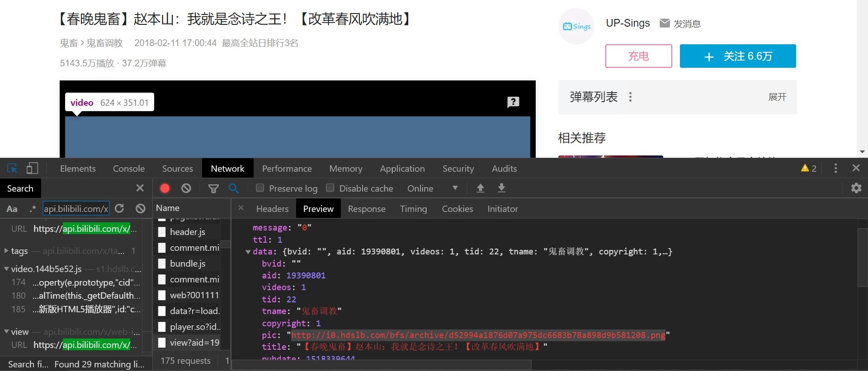Follow the uploader with 关注 button
This screenshot has height=371, width=868.
(738, 56)
